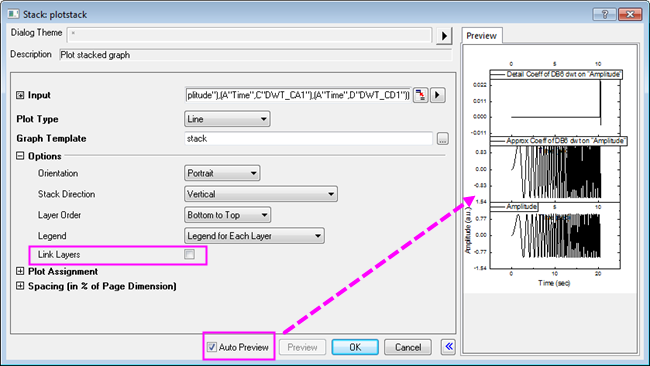Click the greyed Preview button
Image resolution: width=650 pixels, height=366 pixels.
tap(302, 347)
